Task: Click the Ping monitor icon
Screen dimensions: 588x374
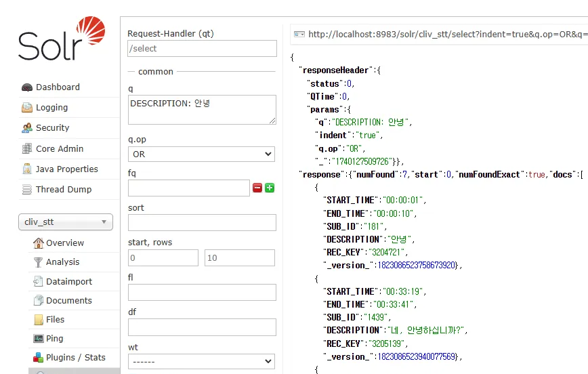Action: pos(39,338)
